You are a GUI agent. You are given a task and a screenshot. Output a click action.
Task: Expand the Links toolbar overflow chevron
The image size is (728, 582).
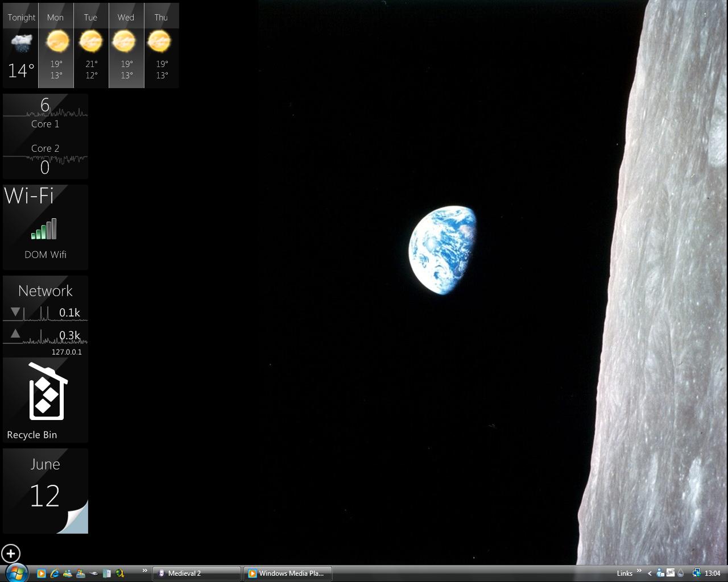tap(639, 571)
